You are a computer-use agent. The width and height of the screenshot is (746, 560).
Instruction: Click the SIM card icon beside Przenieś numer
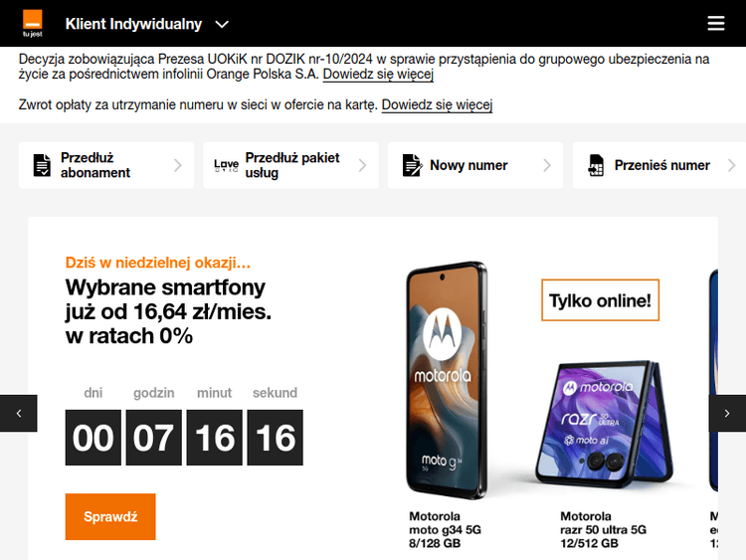pyautogui.click(x=596, y=165)
